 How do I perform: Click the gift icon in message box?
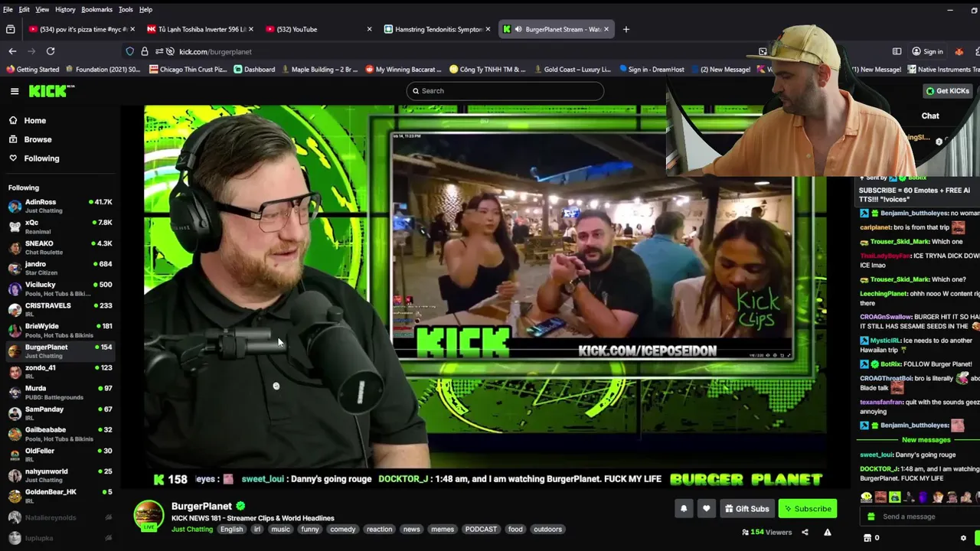[871, 517]
